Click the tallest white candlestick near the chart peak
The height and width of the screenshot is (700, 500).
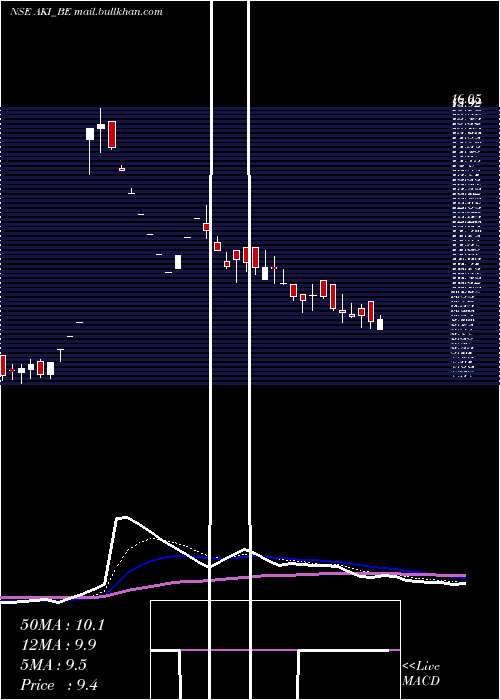(90, 134)
